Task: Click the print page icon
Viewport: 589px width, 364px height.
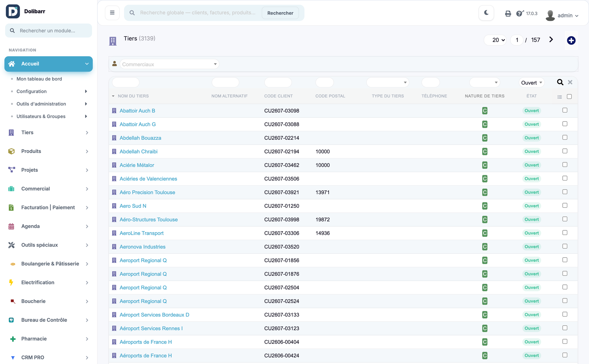Action: (x=508, y=14)
